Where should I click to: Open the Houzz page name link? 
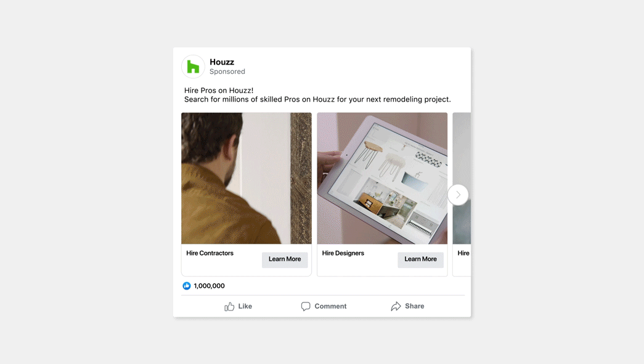222,62
